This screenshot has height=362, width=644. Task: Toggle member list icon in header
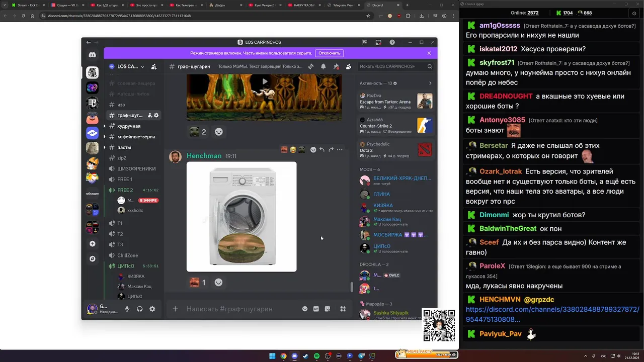tap(349, 66)
